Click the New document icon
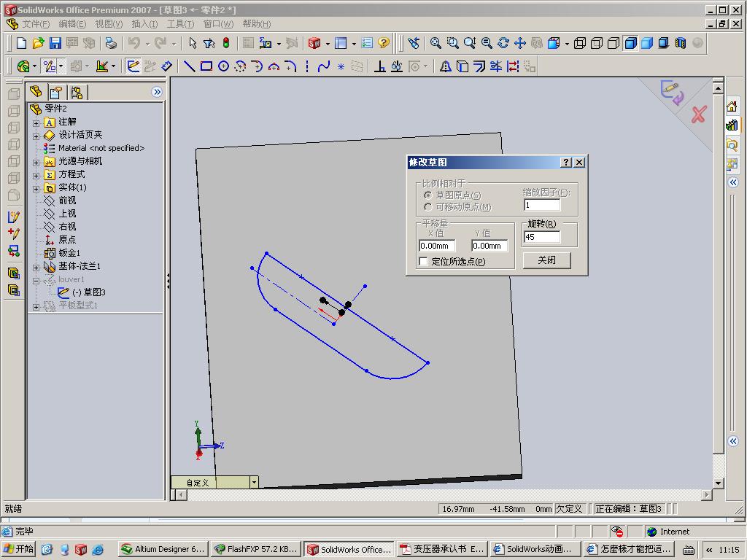The width and height of the screenshot is (747, 560). click(x=21, y=43)
